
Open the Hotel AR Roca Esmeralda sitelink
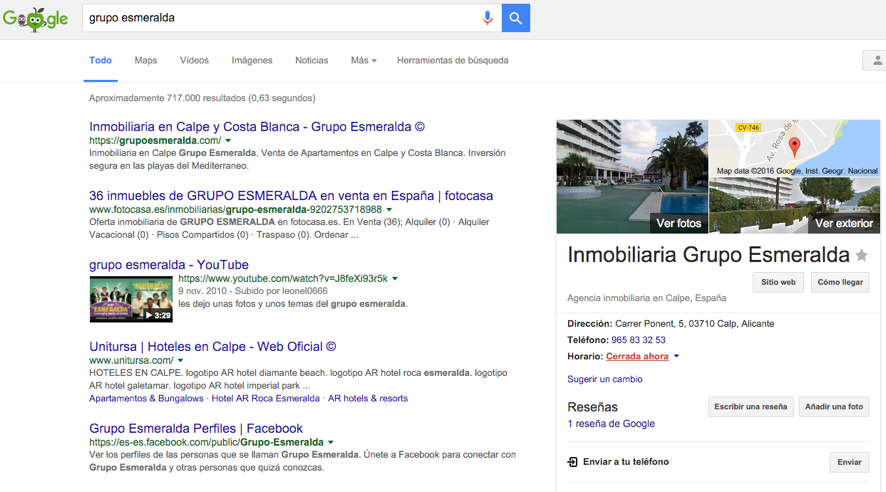pyautogui.click(x=266, y=398)
